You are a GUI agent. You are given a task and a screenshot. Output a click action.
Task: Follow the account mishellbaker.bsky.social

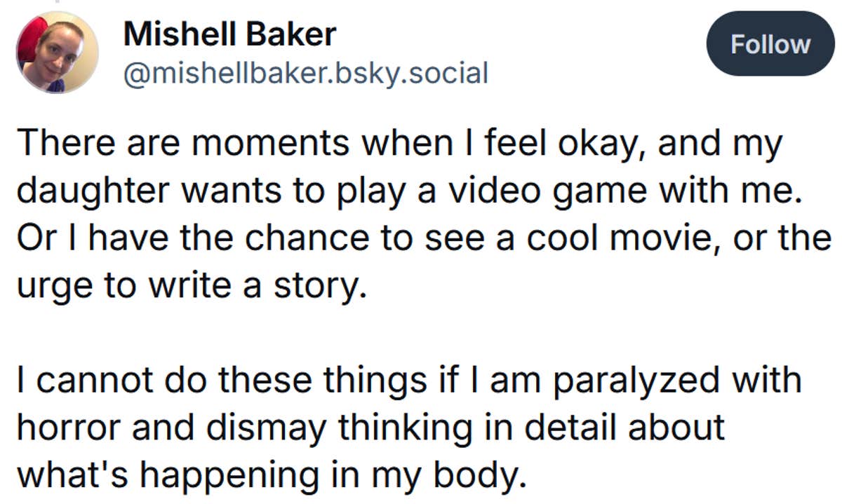[770, 44]
